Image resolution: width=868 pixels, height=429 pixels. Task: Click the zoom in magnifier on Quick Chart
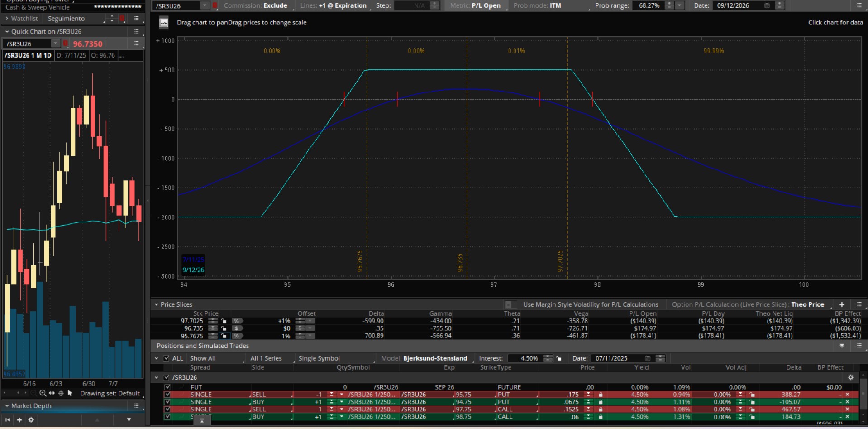point(43,393)
